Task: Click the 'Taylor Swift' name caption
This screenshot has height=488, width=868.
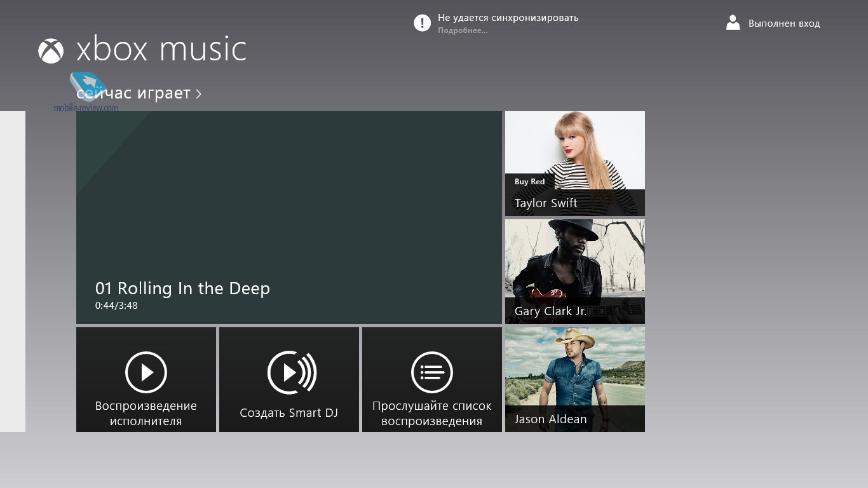Action: coord(546,203)
